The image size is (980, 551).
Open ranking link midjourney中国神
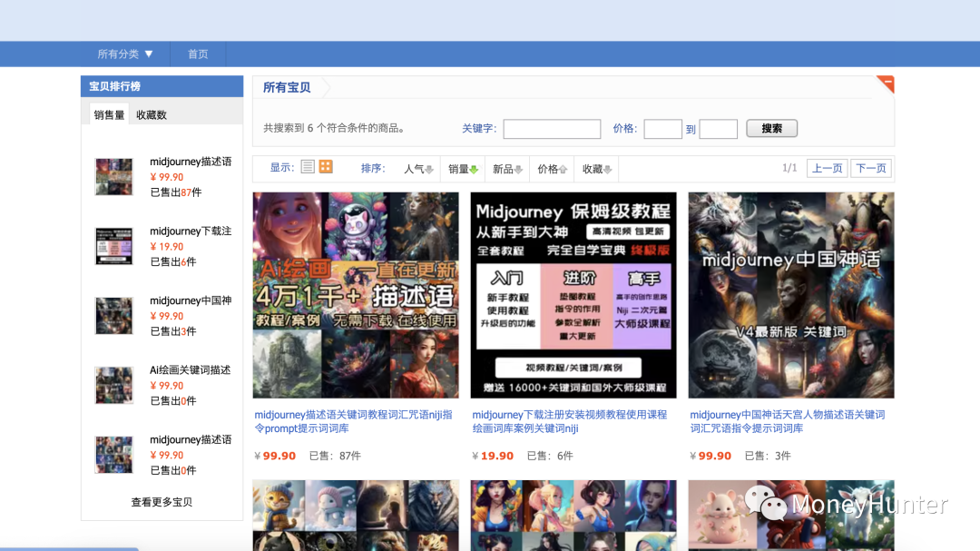click(191, 300)
